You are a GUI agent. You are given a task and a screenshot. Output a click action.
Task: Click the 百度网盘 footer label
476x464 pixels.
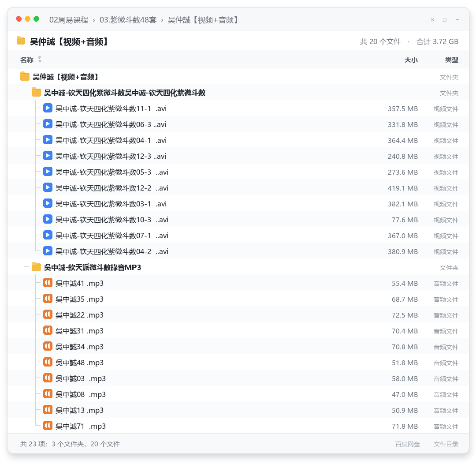(x=407, y=444)
